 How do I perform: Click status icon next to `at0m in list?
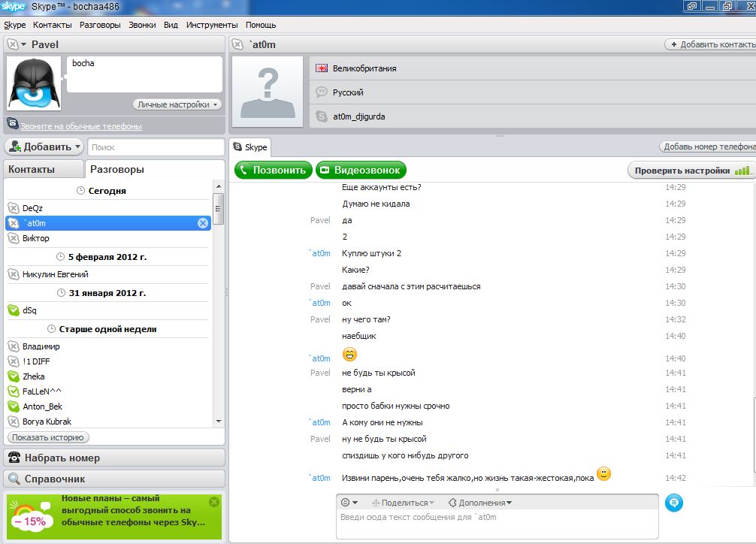(x=14, y=223)
